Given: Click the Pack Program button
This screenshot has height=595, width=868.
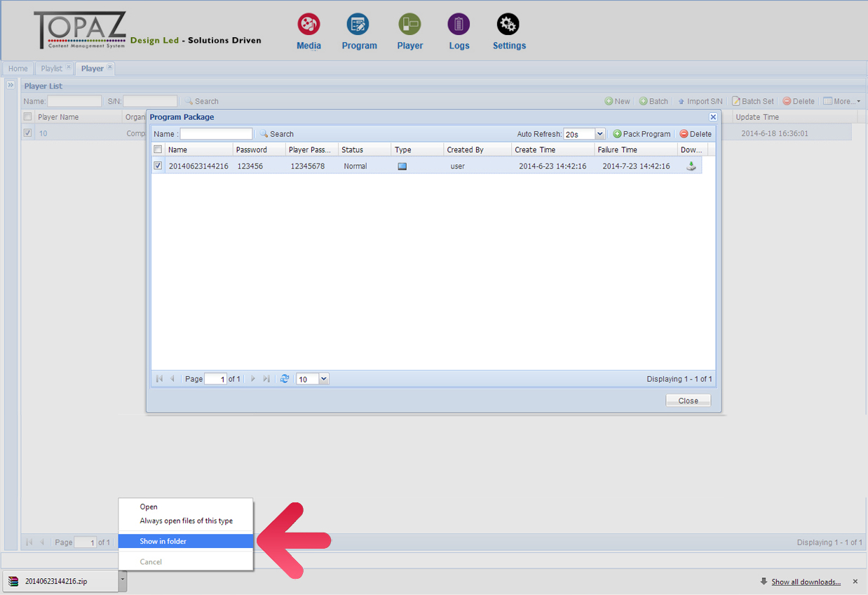Looking at the screenshot, I should 642,134.
